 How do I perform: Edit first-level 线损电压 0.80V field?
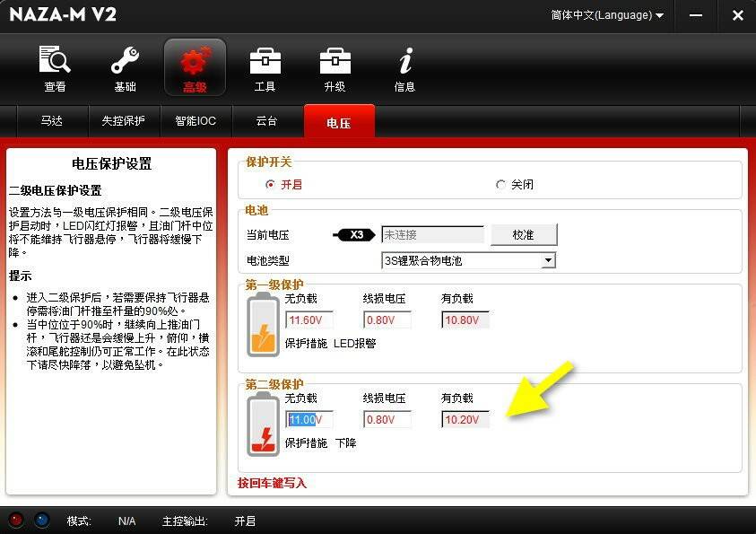point(387,320)
